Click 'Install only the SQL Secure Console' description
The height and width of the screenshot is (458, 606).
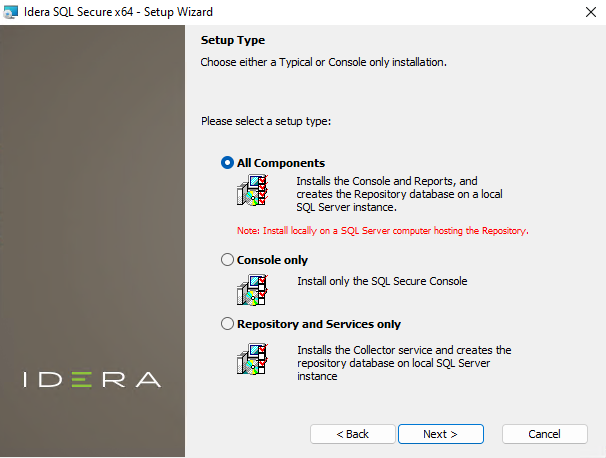tap(382, 281)
